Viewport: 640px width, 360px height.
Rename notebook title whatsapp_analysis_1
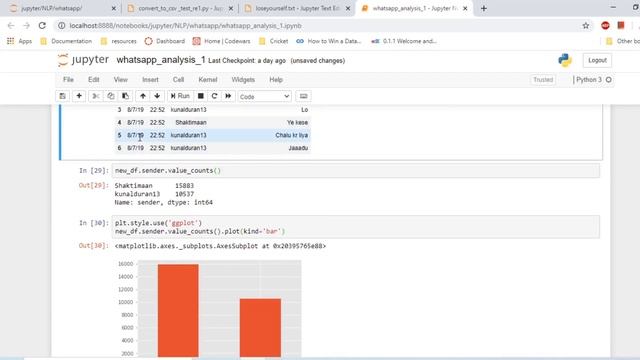pos(160,60)
